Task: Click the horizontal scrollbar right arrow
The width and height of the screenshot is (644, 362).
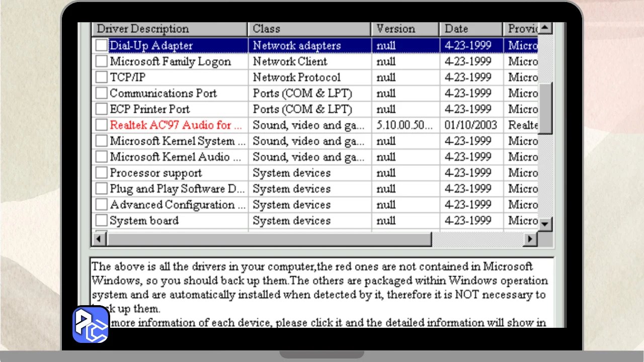Action: tap(530, 239)
